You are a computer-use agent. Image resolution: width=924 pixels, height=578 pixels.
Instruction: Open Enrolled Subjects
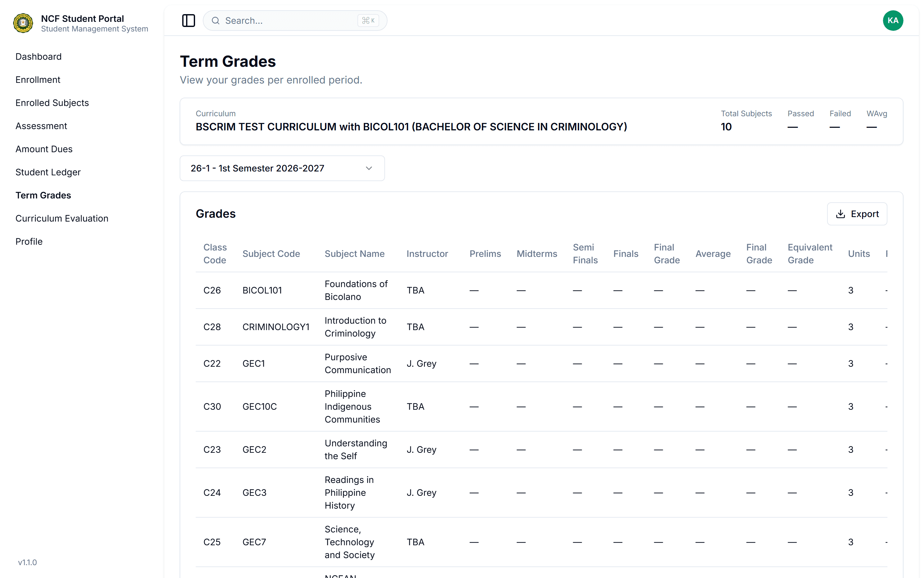52,103
